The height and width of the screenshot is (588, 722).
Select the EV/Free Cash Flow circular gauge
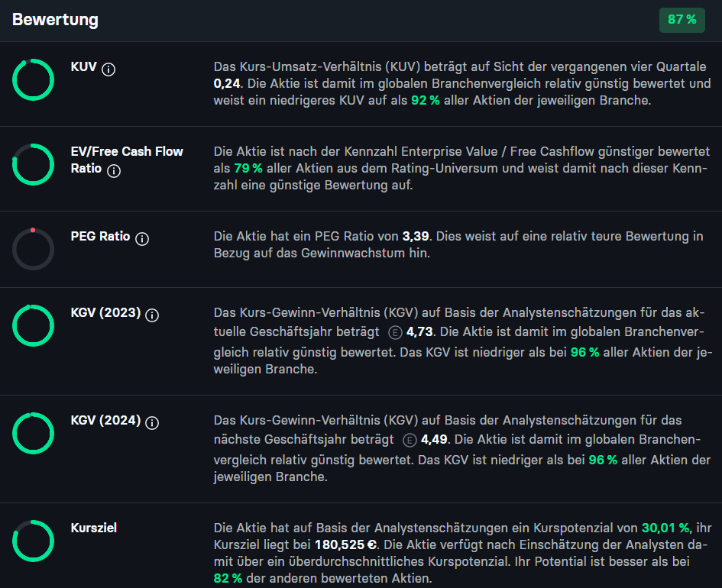33,164
